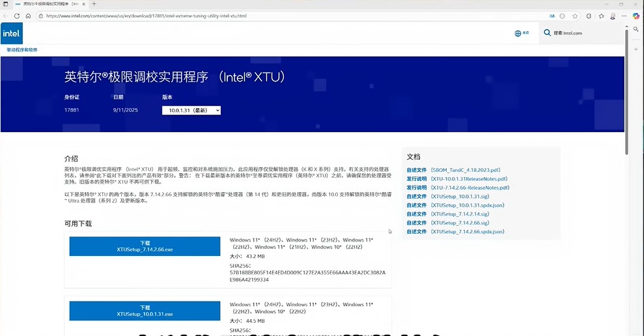Open XTUSetup_10.0.1.31.spdx.json link
This screenshot has height=336, width=644.
tap(468, 205)
